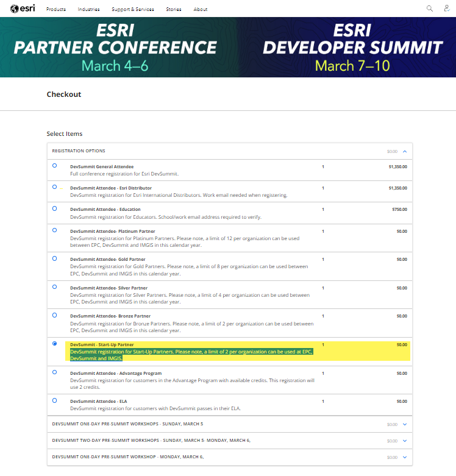This screenshot has width=456, height=476.
Task: Open the Support & Services menu
Action: coord(133,9)
